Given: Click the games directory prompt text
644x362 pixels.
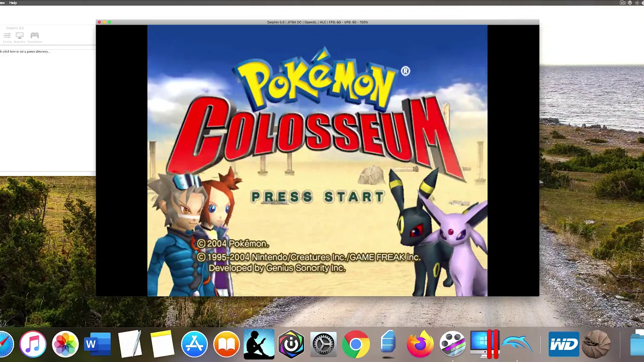Looking at the screenshot, I should click(25, 51).
